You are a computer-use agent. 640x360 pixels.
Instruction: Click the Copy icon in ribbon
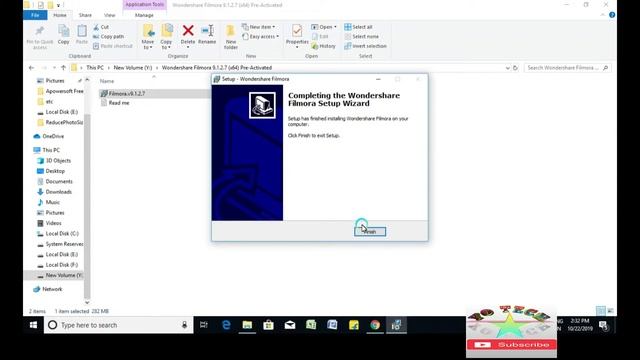(x=64, y=31)
